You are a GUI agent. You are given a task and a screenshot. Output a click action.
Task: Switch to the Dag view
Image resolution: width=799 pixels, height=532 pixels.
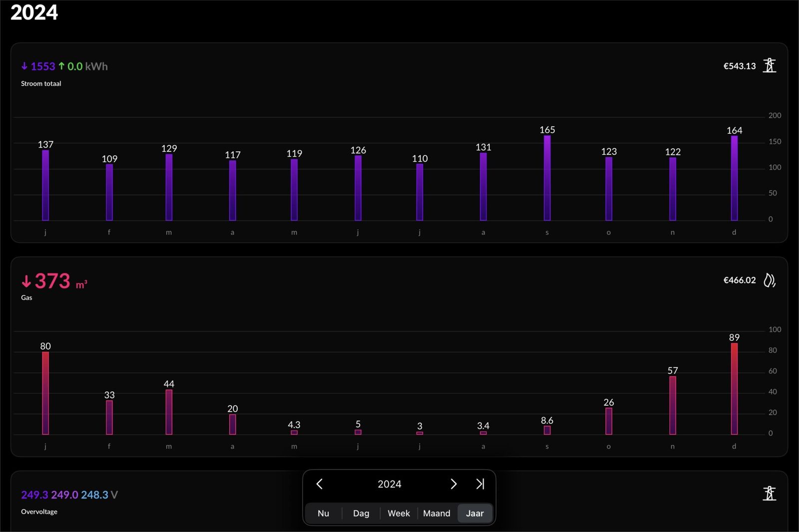click(361, 513)
